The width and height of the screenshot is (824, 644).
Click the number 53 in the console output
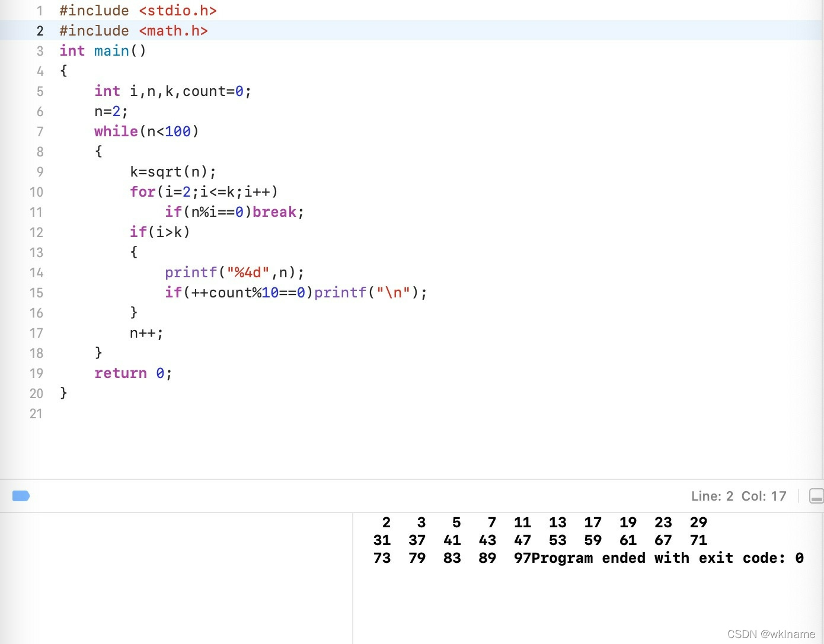(558, 540)
